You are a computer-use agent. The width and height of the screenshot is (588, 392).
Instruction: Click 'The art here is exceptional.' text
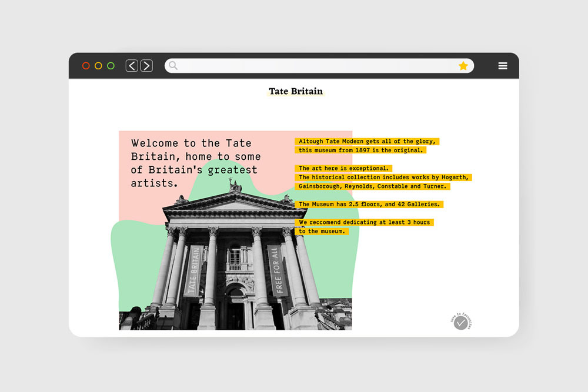coord(343,168)
